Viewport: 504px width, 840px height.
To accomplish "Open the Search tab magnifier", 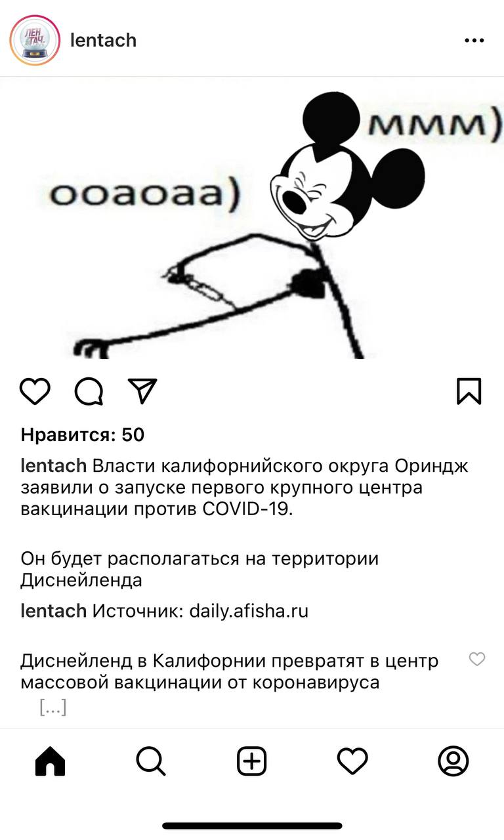I will click(x=151, y=761).
